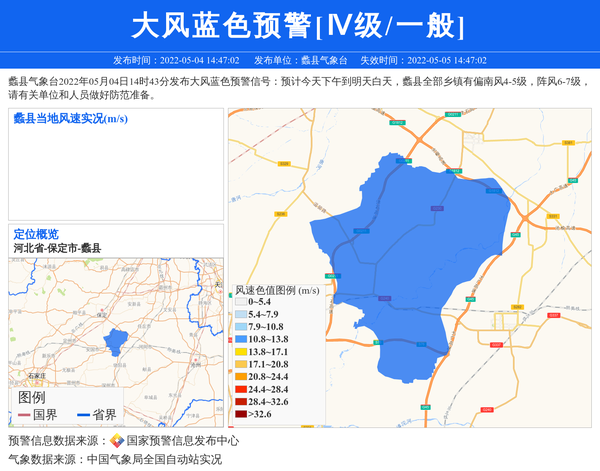Click the 中国气象局全国自动站实况 source text
This screenshot has height=471, width=600.
(154, 459)
